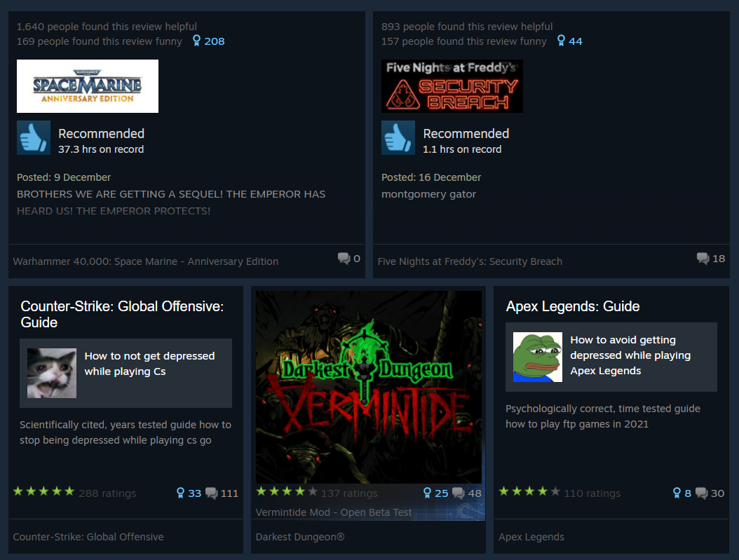Click award icon on Vermintide Mod item
Viewport: 739px width, 560px height.
pyautogui.click(x=427, y=493)
